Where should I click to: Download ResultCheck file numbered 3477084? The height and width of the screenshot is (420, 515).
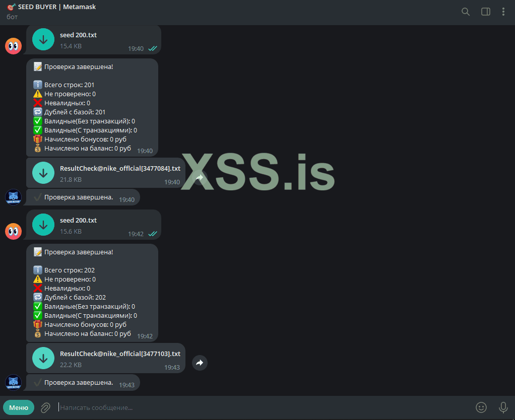click(x=43, y=173)
